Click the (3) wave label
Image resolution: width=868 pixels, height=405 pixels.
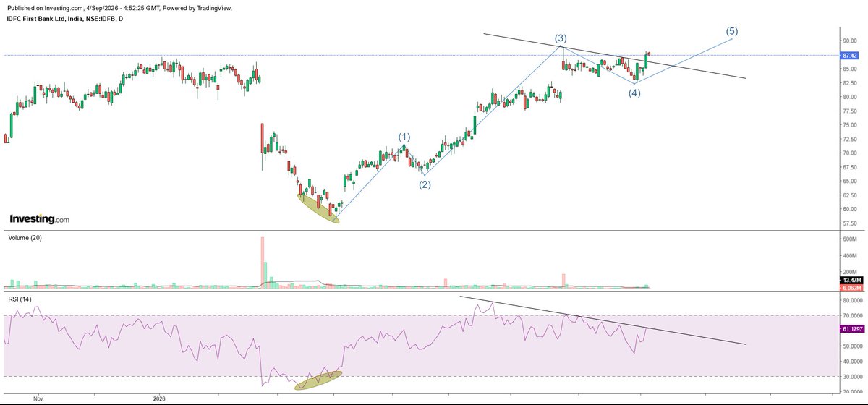click(x=561, y=38)
